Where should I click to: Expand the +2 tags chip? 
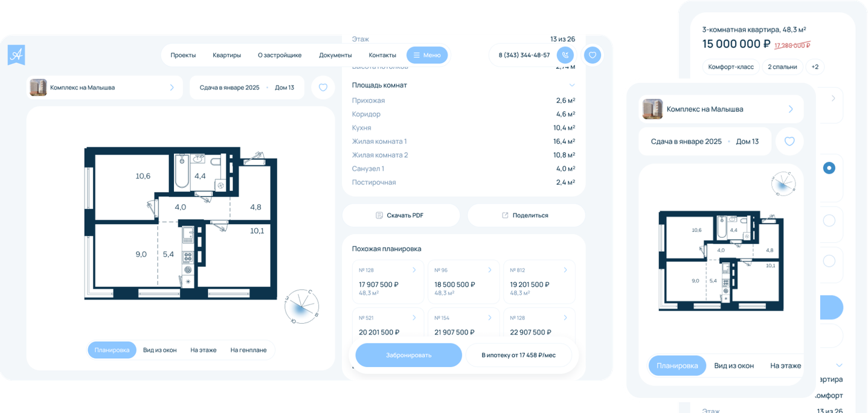coord(815,67)
